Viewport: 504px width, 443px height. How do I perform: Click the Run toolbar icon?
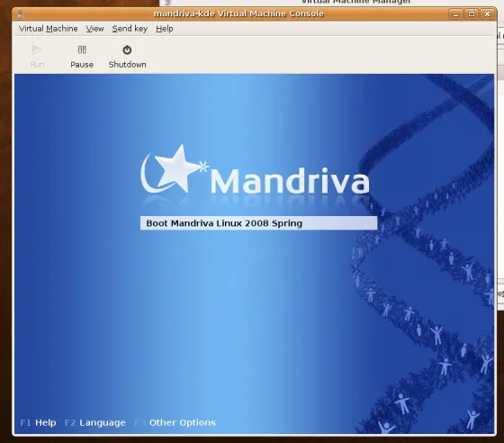(x=37, y=56)
